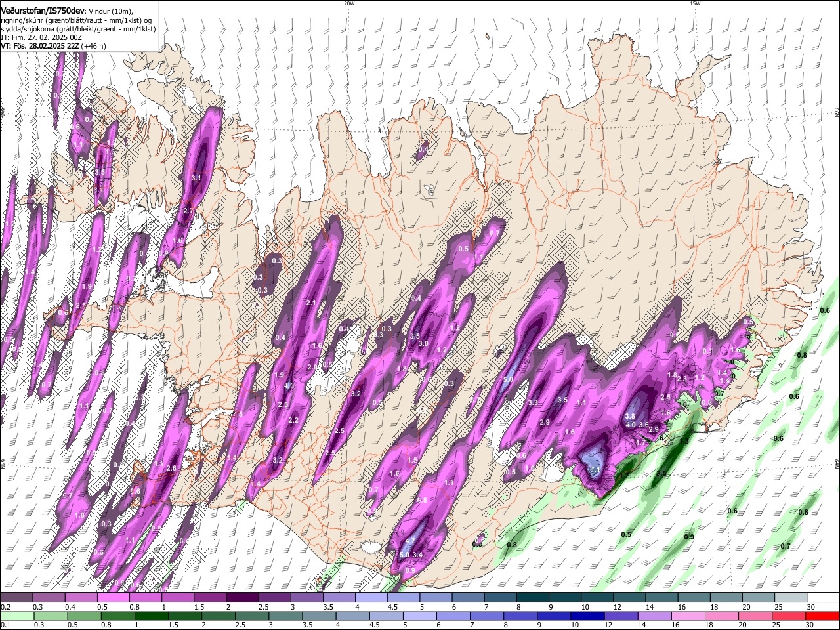Select the IT: Fim. 27. 02. 2025 00Z line

41,38
